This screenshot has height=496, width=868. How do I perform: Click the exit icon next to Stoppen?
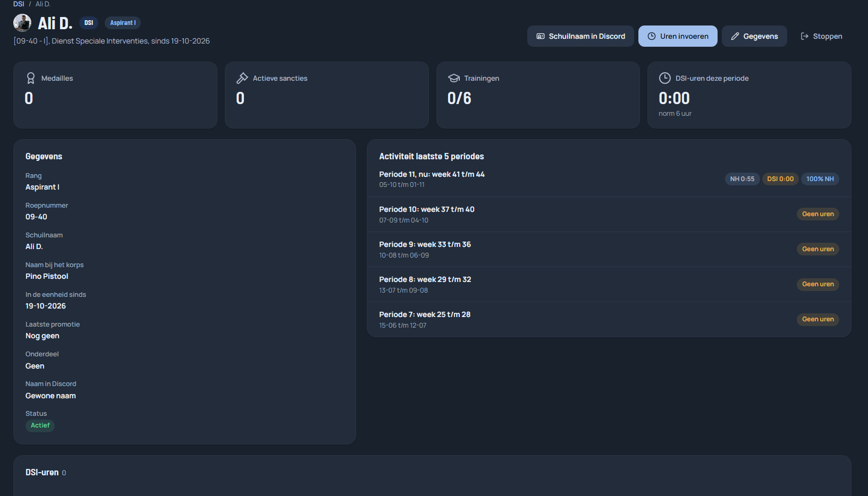pyautogui.click(x=805, y=36)
